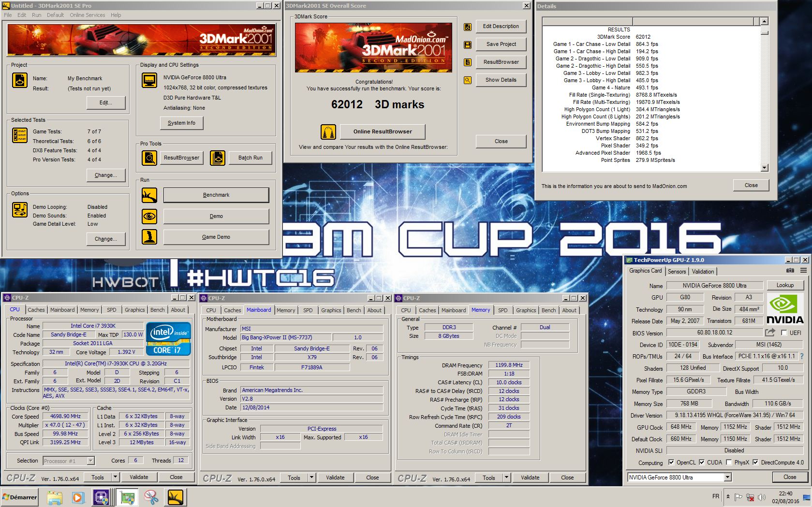812x507 pixels.
Task: Open the Snipping Tool taskbar icon
Action: coord(151,497)
